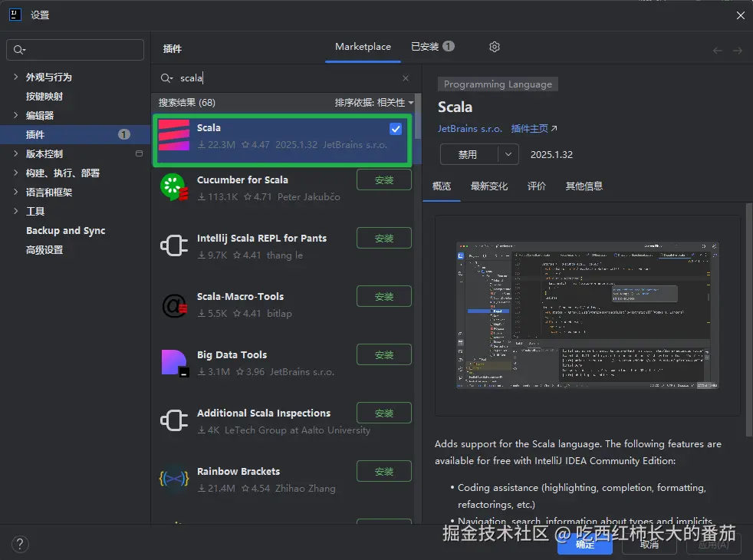Open the help question mark
The width and height of the screenshot is (753, 560).
coord(20,544)
